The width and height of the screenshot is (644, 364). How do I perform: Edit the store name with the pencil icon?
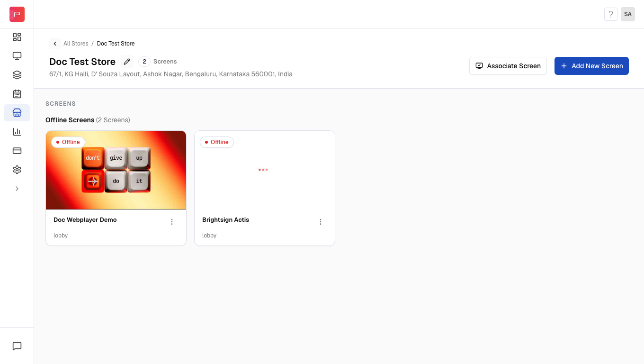127,62
